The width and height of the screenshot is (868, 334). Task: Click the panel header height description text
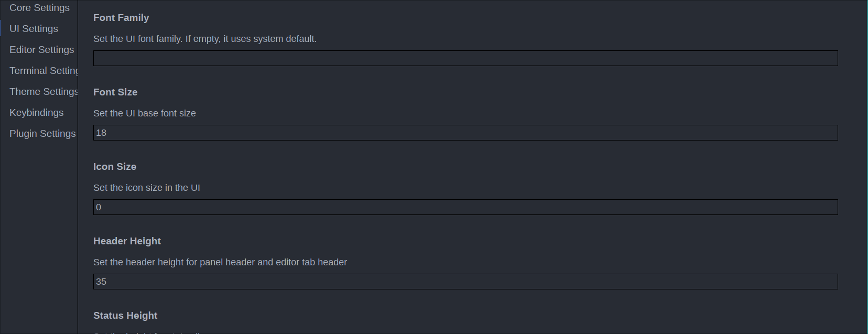pos(220,262)
